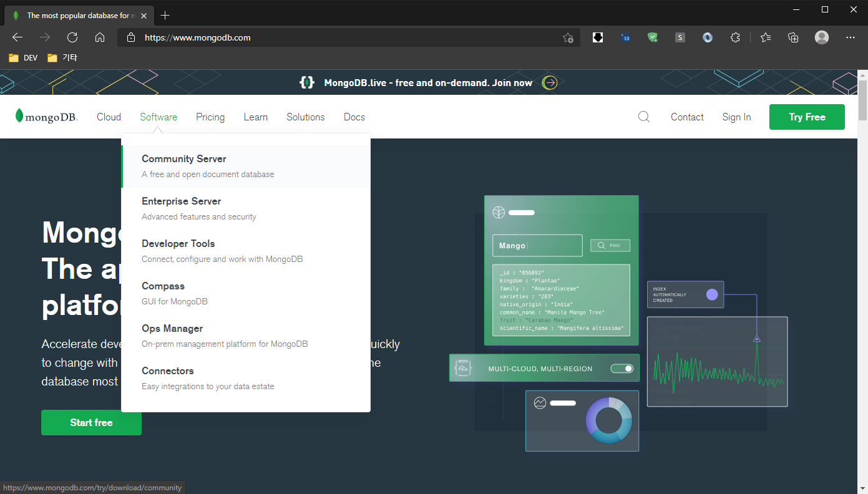This screenshot has width=868, height=494.
Task: Close the MongoDB browser tab
Action: [145, 15]
